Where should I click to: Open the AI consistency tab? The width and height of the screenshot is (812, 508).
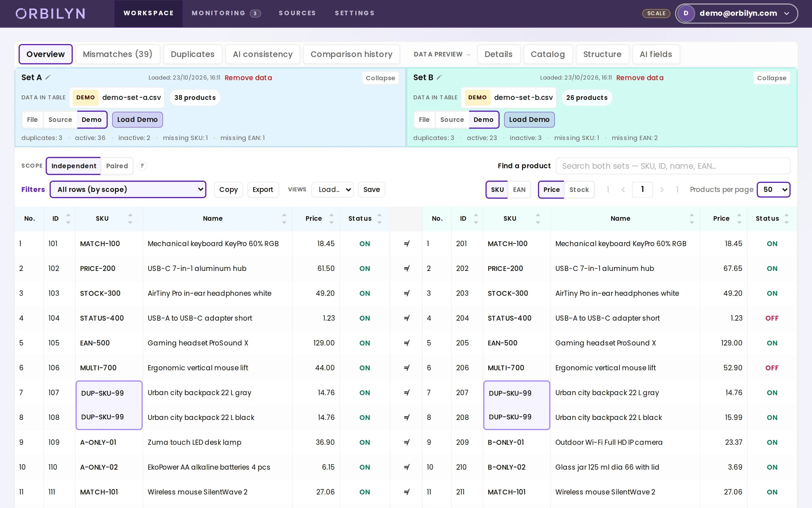[x=263, y=54]
